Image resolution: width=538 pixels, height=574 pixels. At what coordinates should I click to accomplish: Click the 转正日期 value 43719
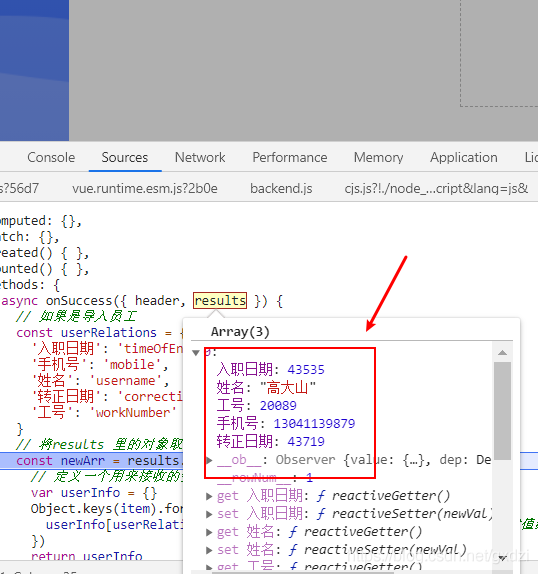click(x=306, y=441)
